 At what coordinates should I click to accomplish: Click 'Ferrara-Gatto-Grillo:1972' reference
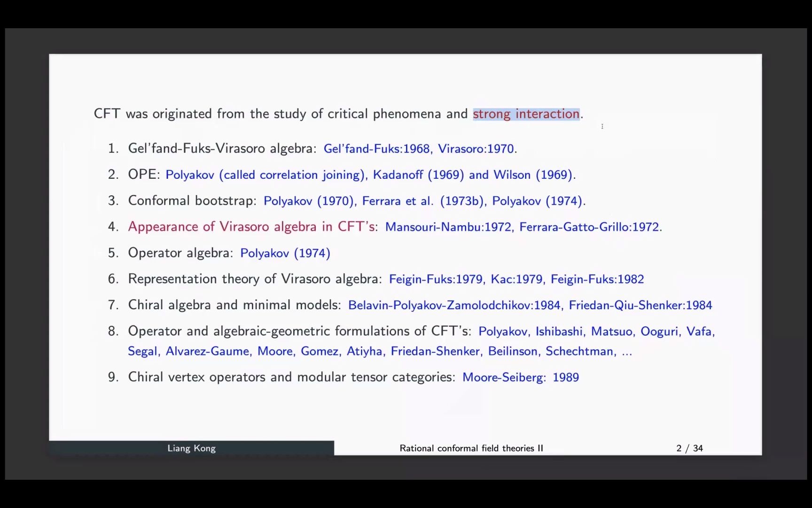coord(589,227)
